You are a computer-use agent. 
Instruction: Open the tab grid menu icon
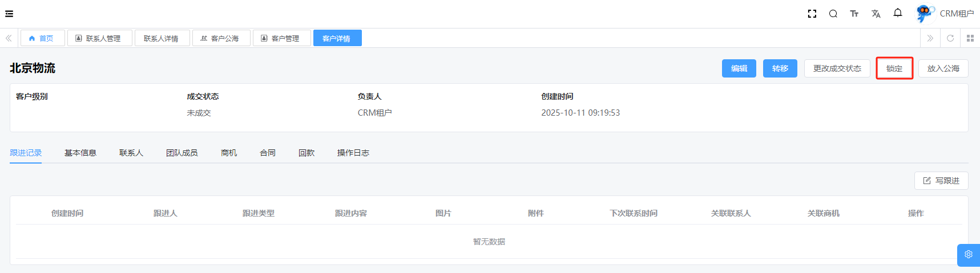970,38
